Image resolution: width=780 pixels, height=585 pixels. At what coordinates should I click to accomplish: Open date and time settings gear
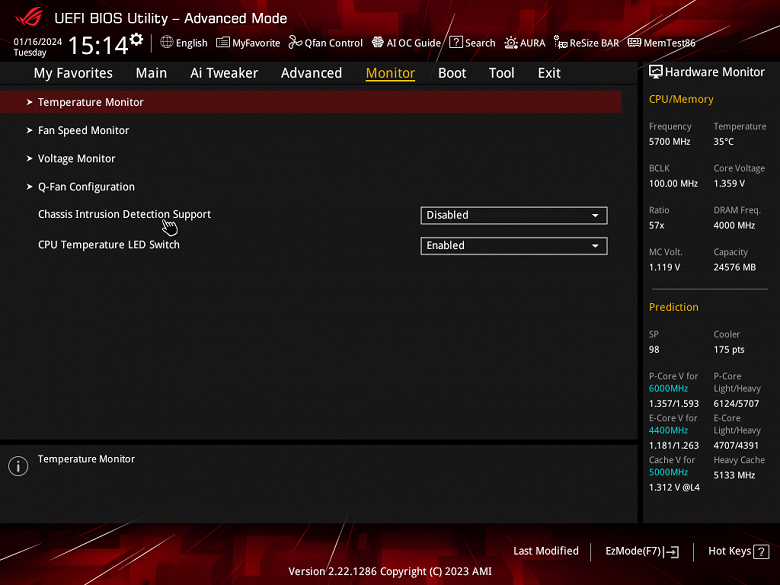pyautogui.click(x=136, y=39)
